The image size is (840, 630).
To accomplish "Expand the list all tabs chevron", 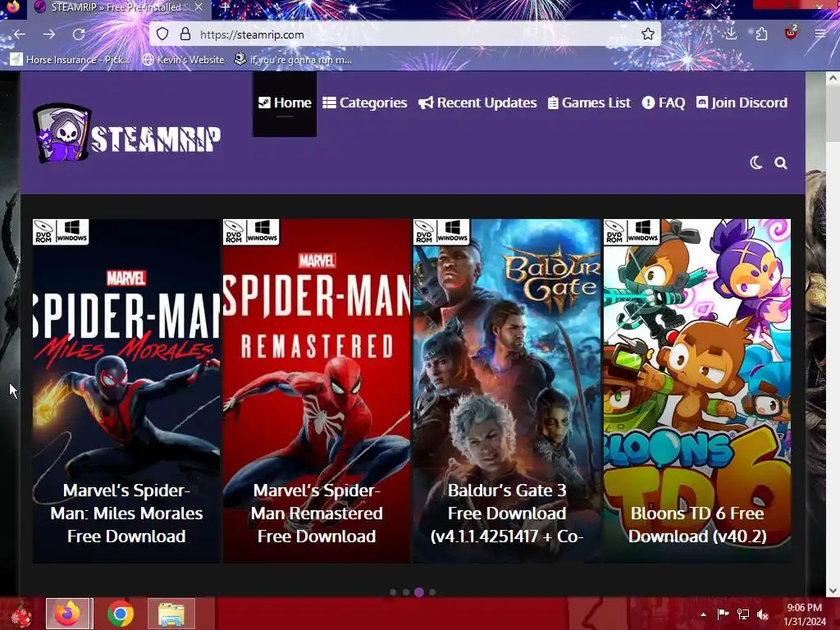I will (x=715, y=7).
